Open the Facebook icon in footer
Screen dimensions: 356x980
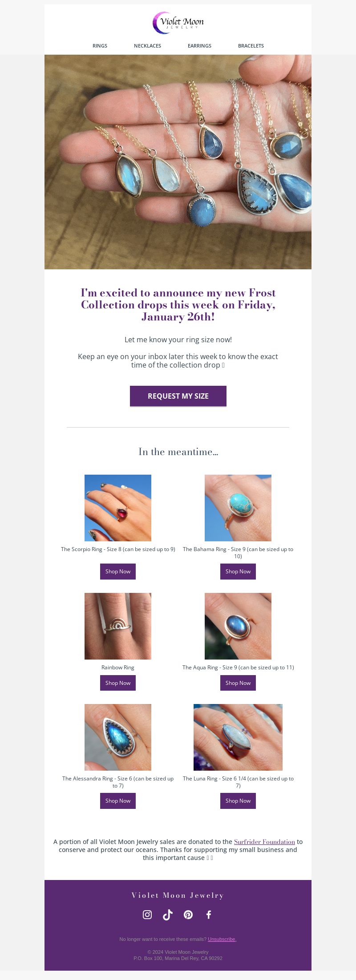click(209, 914)
